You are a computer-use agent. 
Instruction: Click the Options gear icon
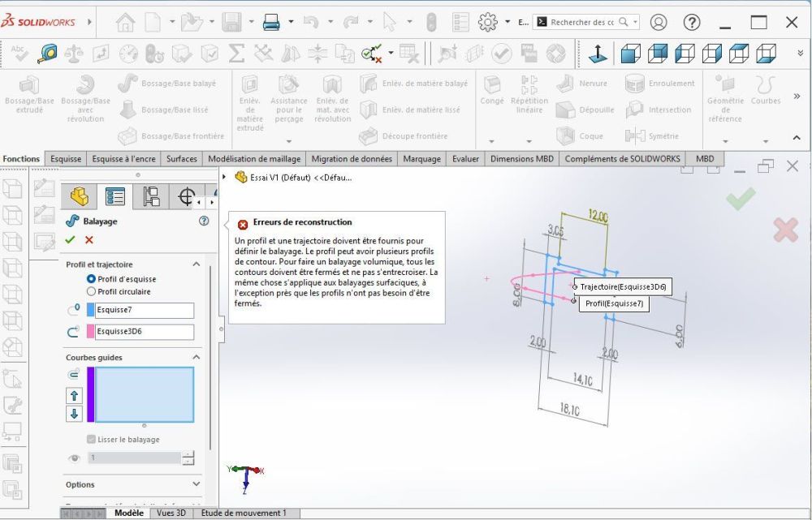click(x=487, y=23)
